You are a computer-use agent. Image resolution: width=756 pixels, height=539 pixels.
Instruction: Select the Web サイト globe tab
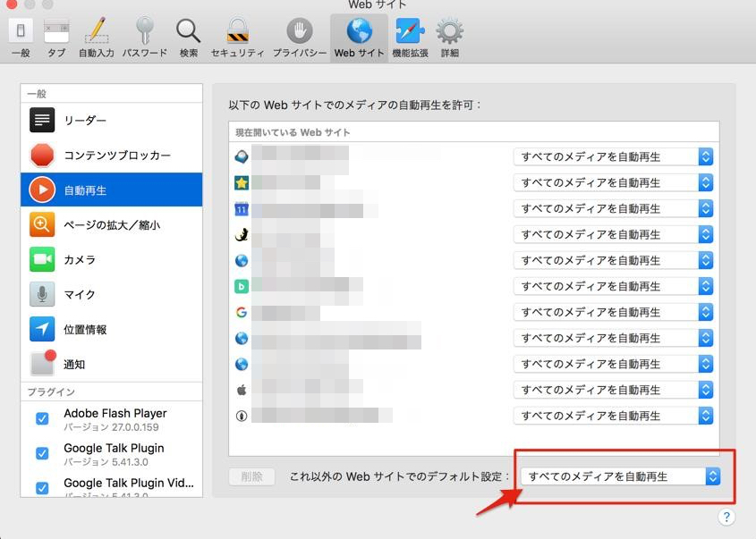tap(359, 38)
